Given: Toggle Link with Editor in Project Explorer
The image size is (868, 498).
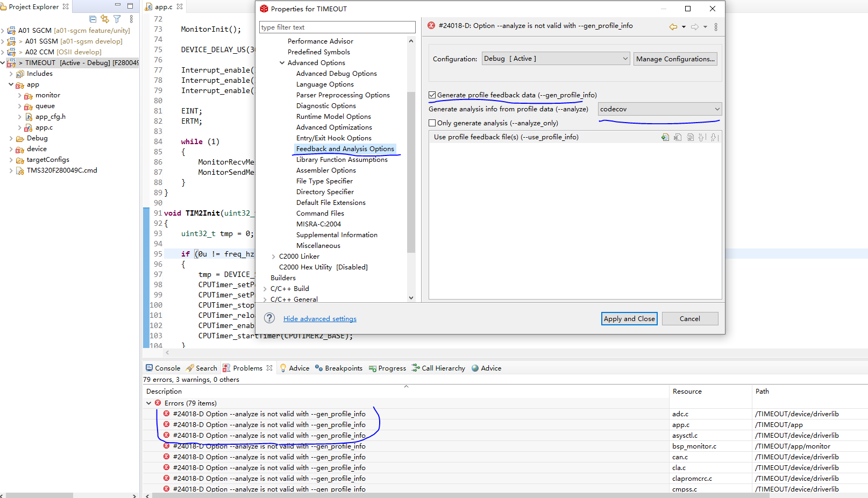Looking at the screenshot, I should (x=105, y=19).
